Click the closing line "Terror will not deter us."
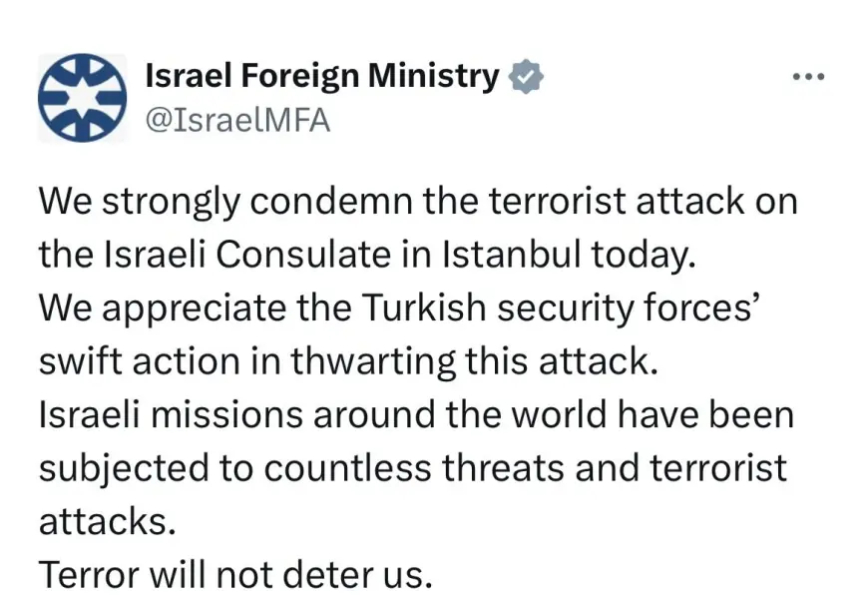868x607 pixels. pos(236,573)
